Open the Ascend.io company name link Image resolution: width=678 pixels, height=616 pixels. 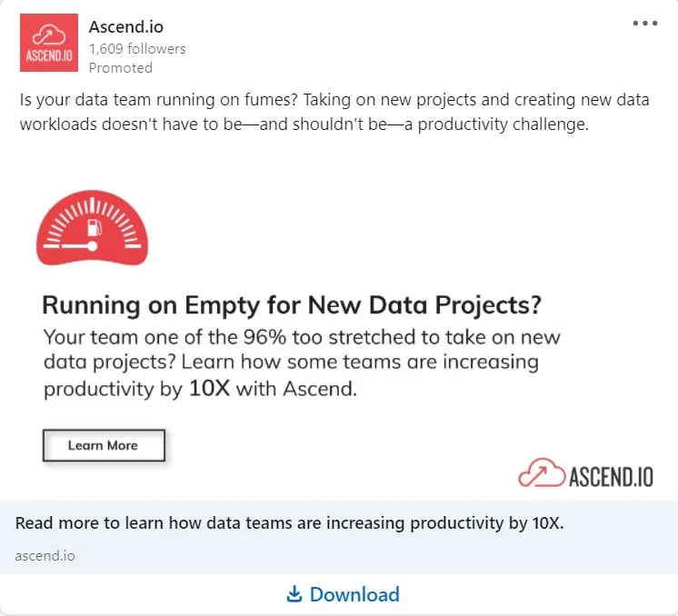[x=126, y=26]
